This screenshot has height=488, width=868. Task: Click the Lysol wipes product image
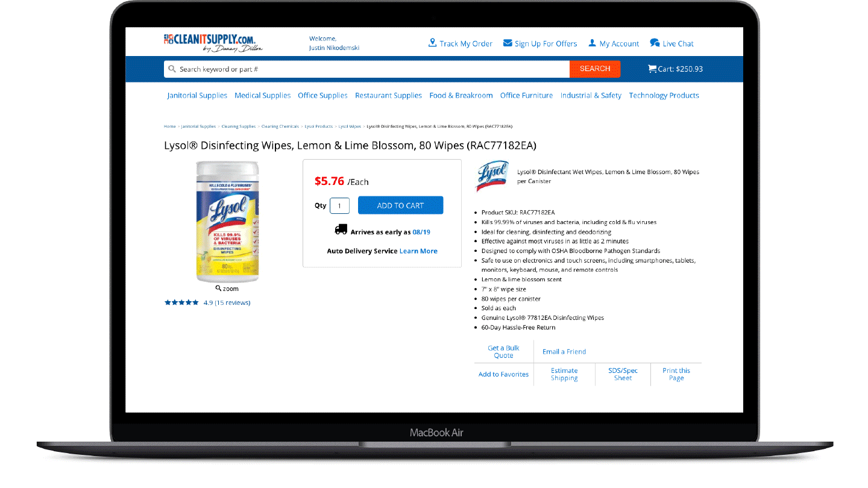(227, 222)
